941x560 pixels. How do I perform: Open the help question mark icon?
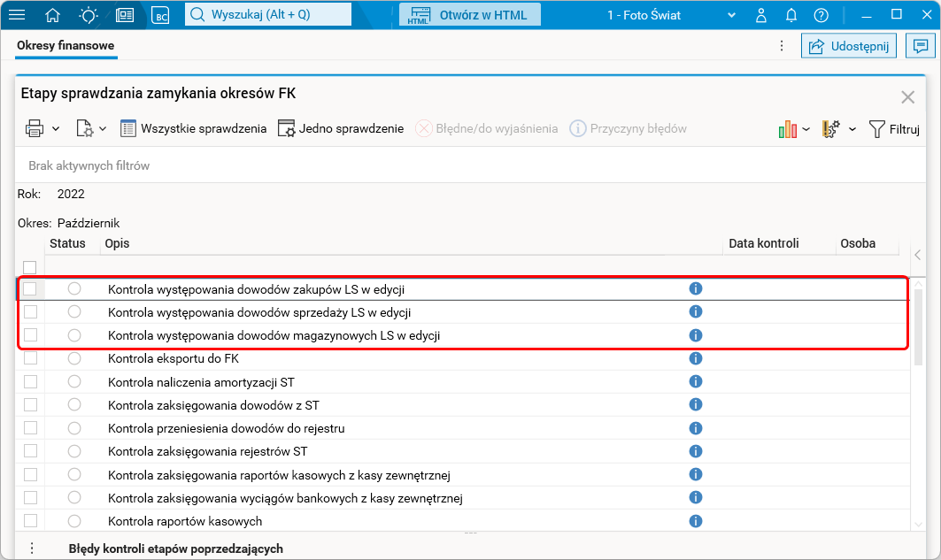point(821,15)
